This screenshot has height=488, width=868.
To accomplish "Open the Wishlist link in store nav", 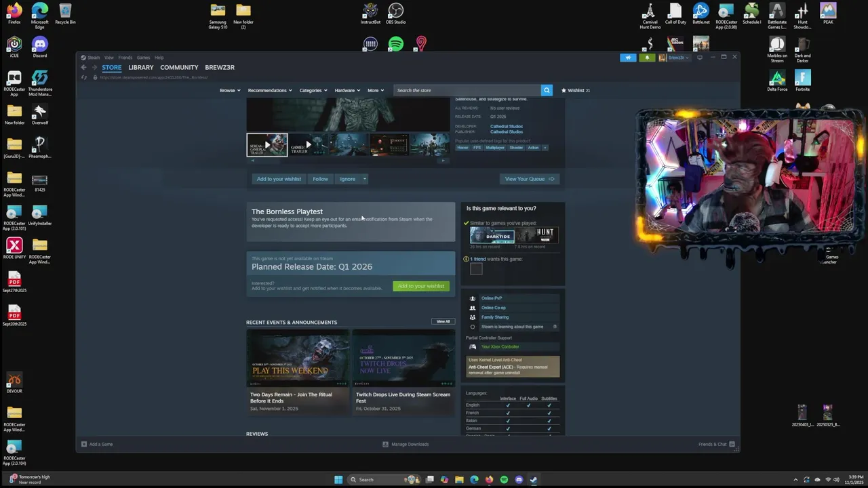I will (576, 90).
